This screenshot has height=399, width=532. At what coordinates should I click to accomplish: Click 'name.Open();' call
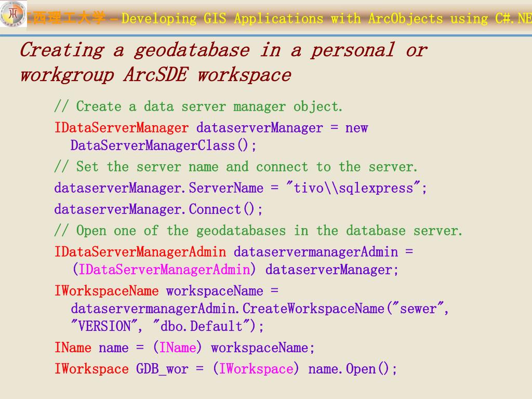point(353,369)
